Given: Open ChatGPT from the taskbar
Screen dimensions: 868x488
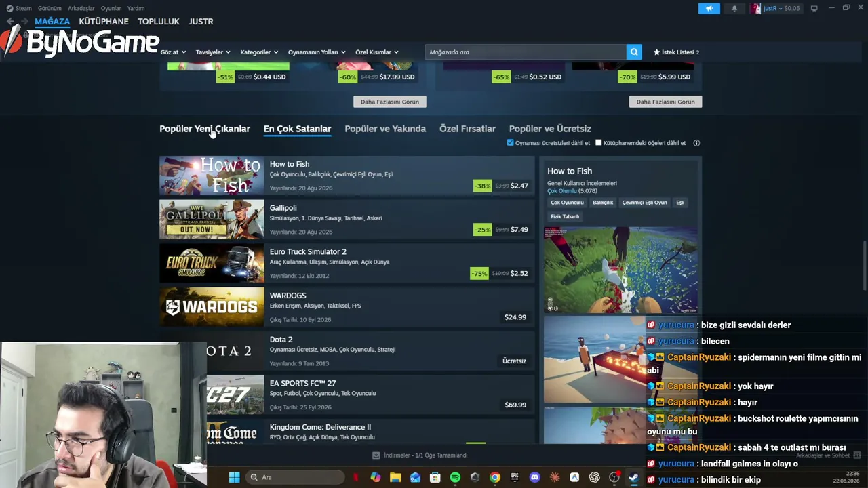Looking at the screenshot, I should [x=594, y=477].
